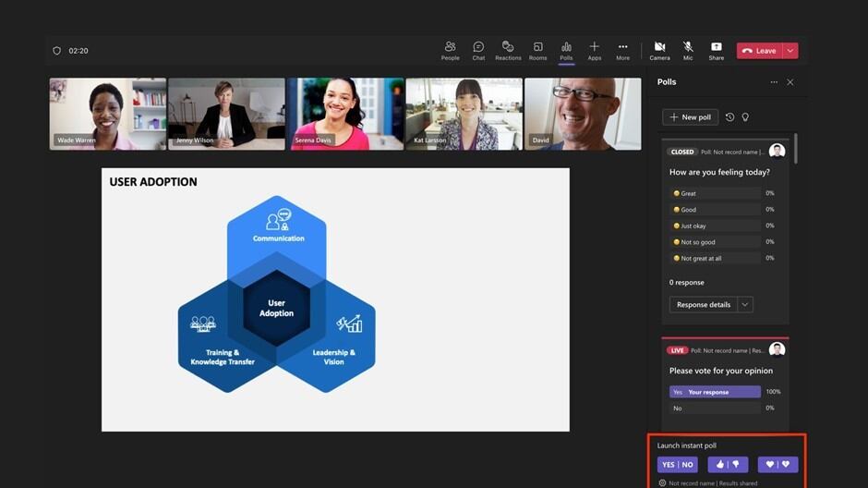Switch to the Polls tab

pos(566,51)
